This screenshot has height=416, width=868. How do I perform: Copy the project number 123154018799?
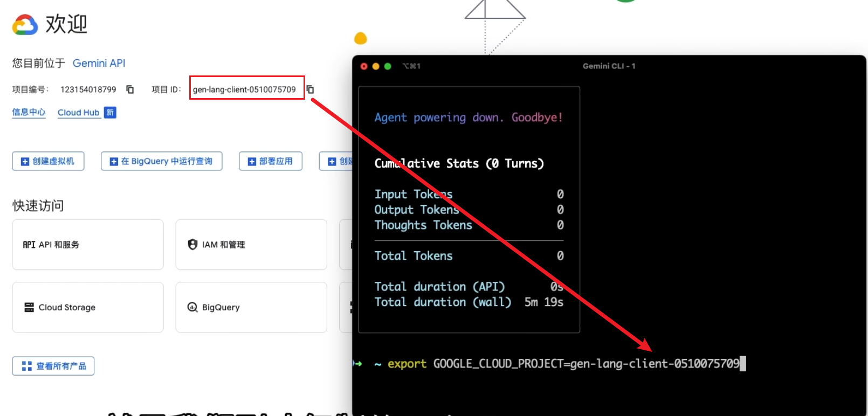click(130, 89)
